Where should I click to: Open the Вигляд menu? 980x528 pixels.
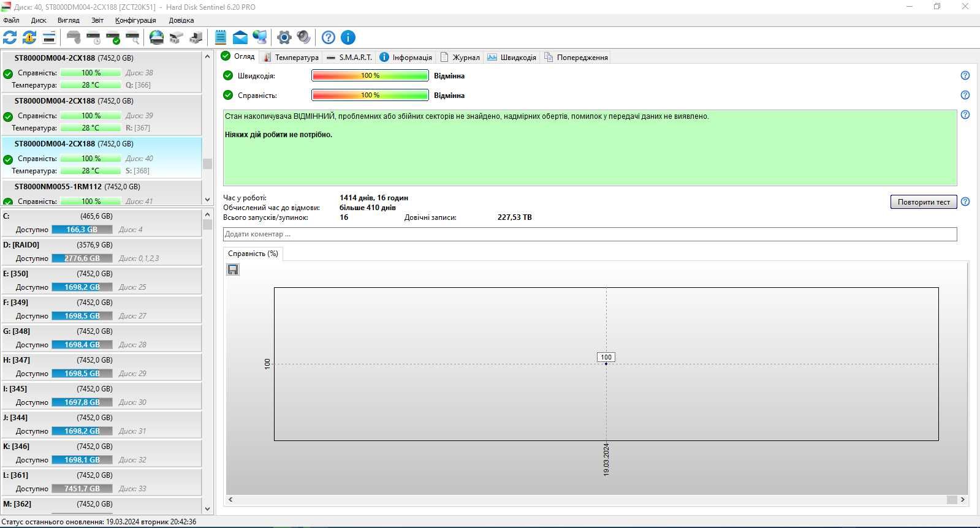click(69, 20)
